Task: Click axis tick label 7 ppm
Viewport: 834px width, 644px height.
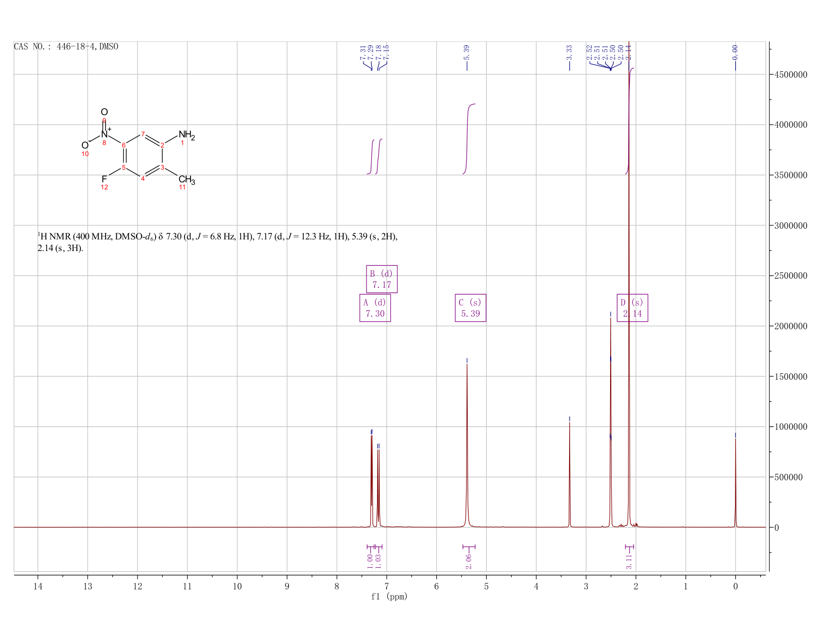Action: coord(387,586)
